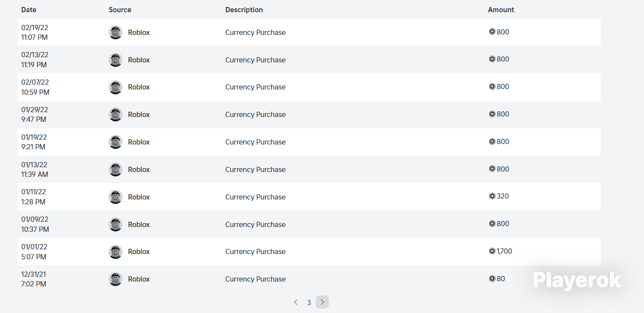Click the Roblox avatar in the 02/07/22 row
Viewport: 644px width, 313px height.
[x=116, y=87]
